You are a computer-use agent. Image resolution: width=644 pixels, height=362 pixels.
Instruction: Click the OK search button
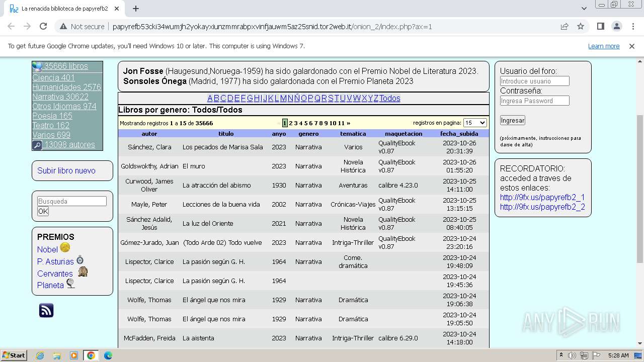point(43,211)
